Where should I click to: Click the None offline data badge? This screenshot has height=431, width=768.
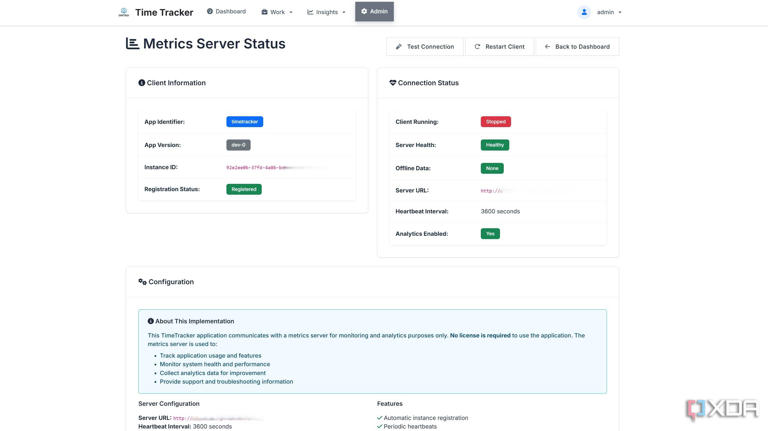click(x=492, y=168)
